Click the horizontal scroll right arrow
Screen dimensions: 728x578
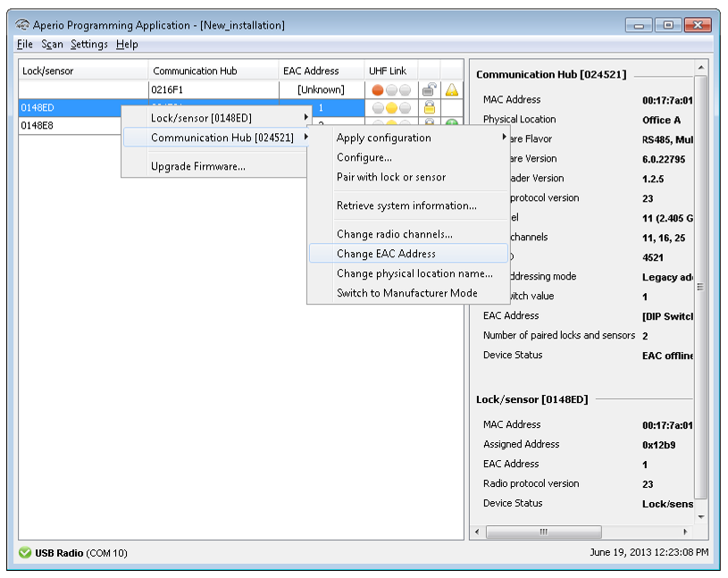click(x=685, y=532)
